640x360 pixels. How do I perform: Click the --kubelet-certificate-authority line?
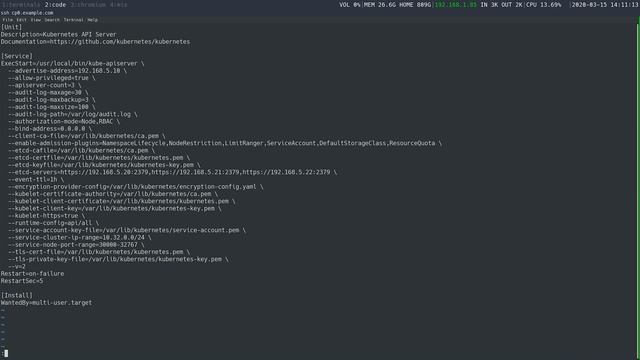tap(113, 194)
